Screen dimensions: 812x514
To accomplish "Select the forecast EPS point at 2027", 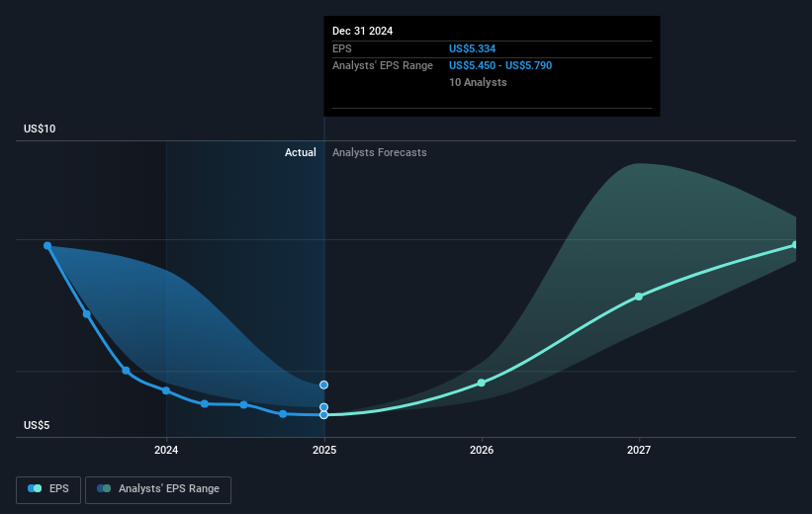I will tap(639, 297).
